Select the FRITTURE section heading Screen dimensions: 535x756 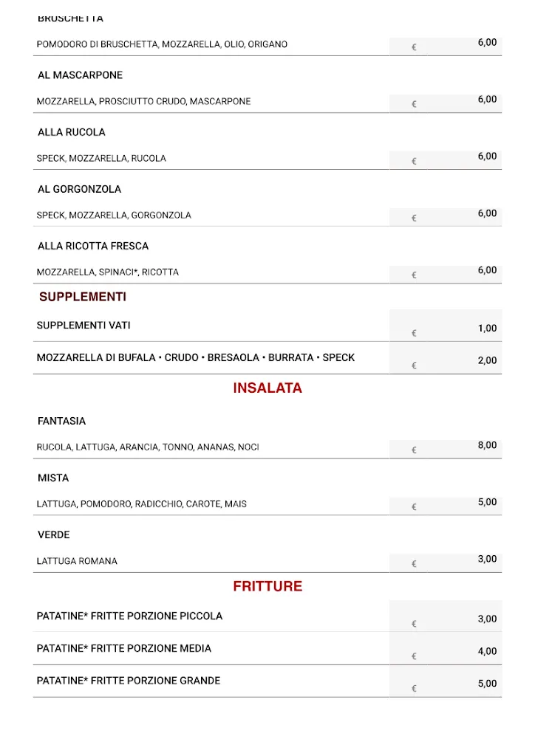(x=267, y=586)
